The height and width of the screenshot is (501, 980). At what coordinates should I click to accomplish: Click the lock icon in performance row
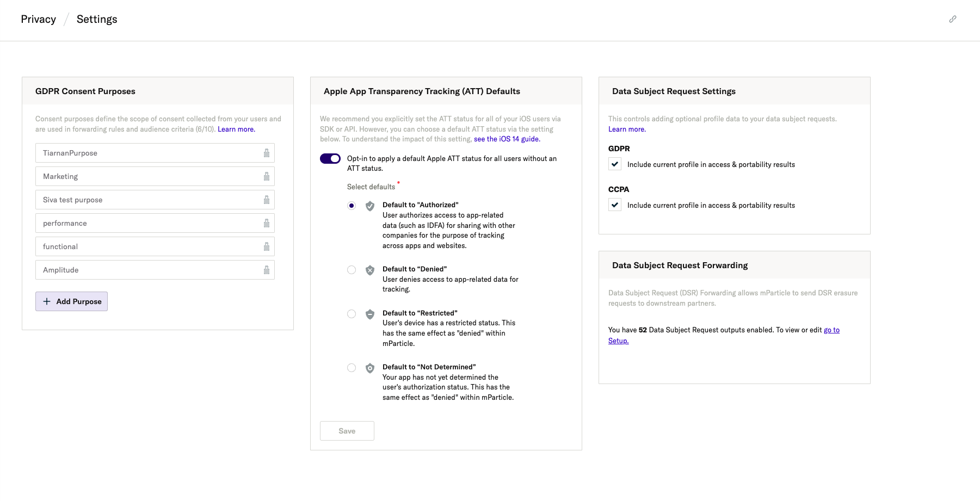pos(267,223)
